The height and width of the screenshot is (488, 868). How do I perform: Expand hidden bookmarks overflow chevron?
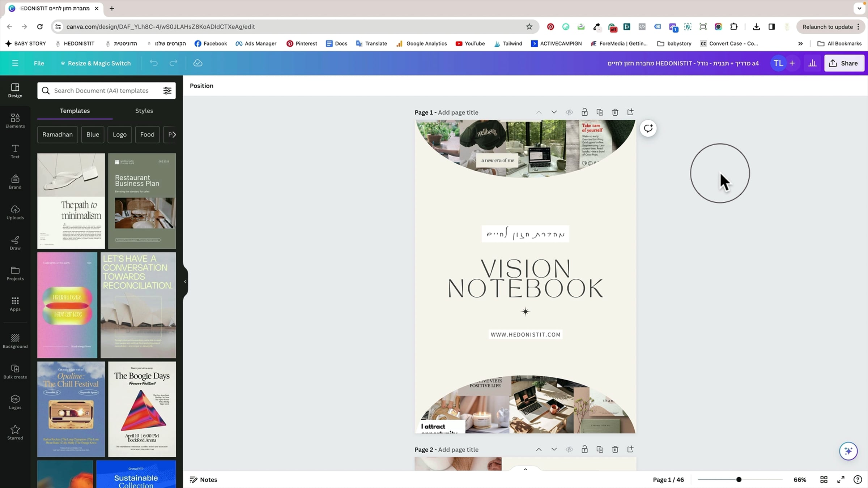tap(800, 44)
